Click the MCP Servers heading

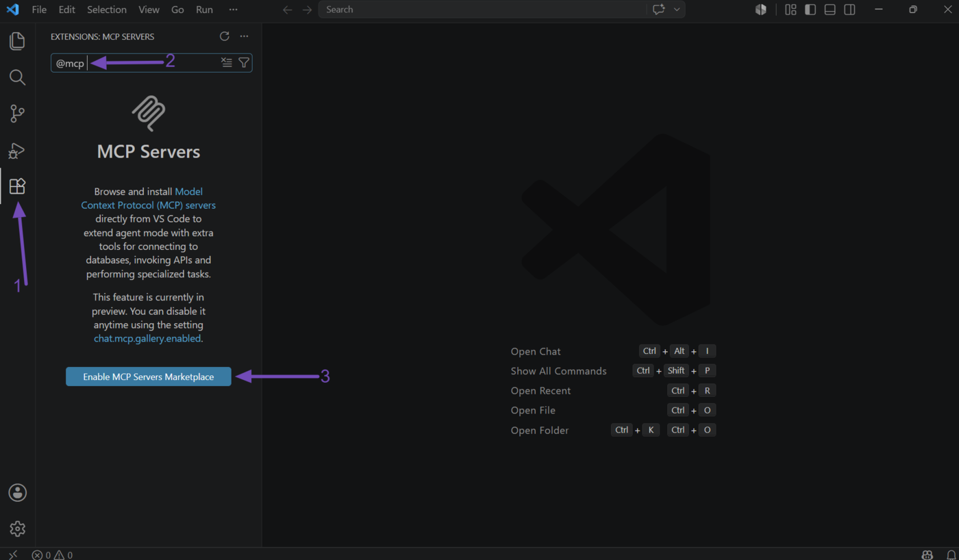(149, 151)
